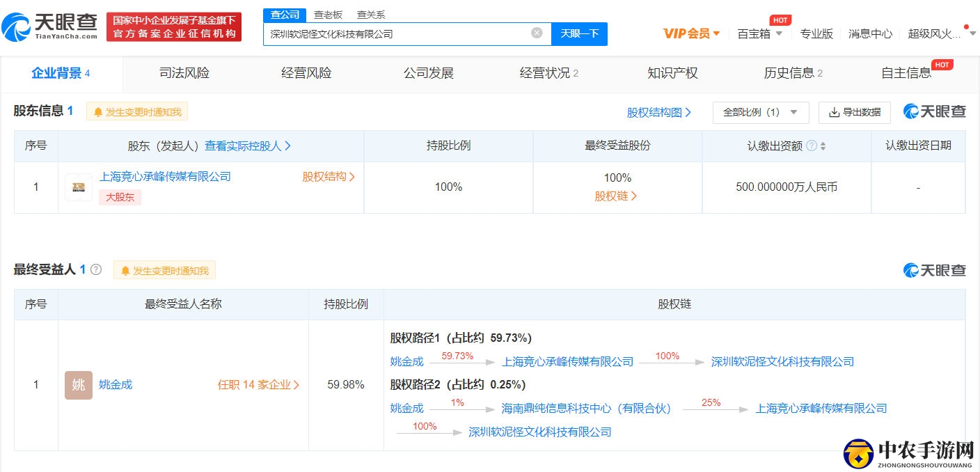This screenshot has height=472, width=980.
Task: Enable change alerts for 最终受益人
Action: tap(165, 270)
